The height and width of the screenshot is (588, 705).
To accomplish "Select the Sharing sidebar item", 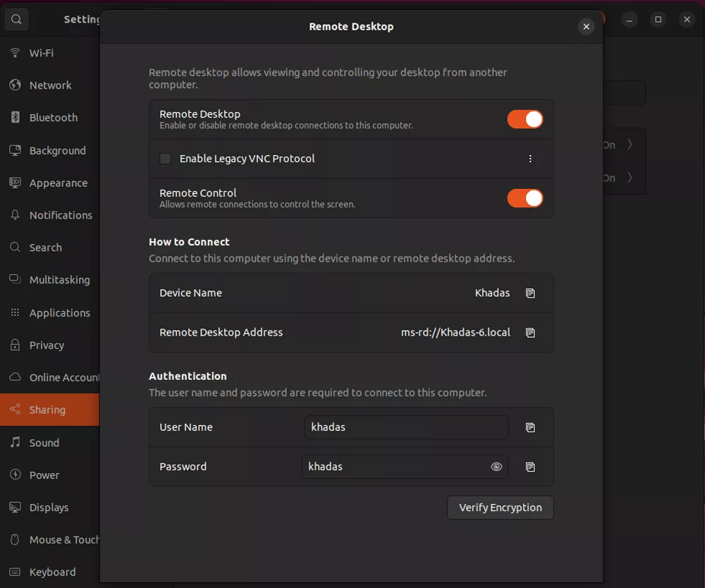I will (x=50, y=410).
